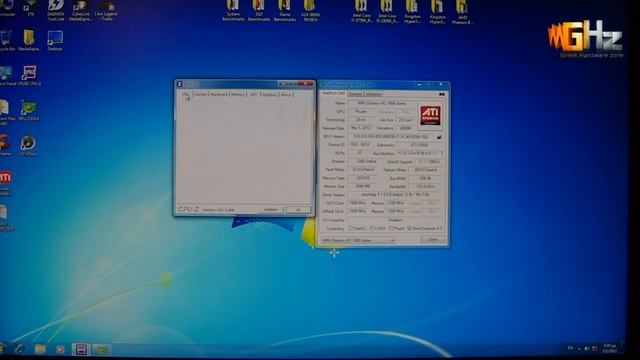Open the REVIEW folder on the desktop
The width and height of the screenshot is (640, 360).
pyautogui.click(x=311, y=10)
